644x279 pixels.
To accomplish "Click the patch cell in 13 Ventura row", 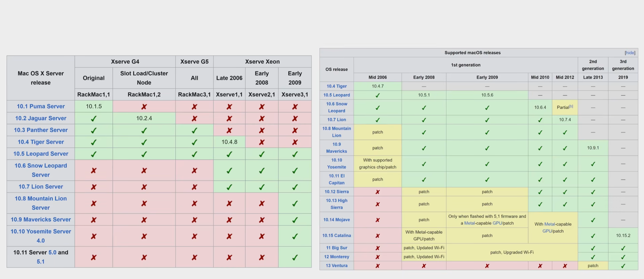I will (593, 266).
